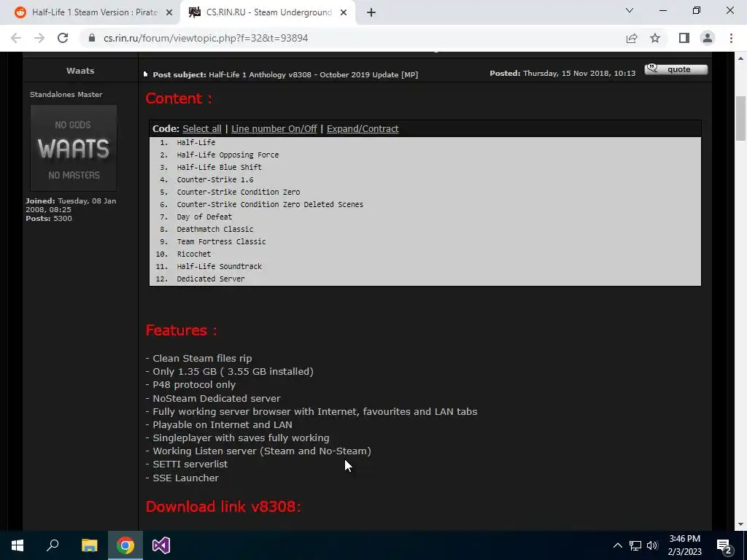Click the 'Content :' heading
The height and width of the screenshot is (560, 747).
179,98
